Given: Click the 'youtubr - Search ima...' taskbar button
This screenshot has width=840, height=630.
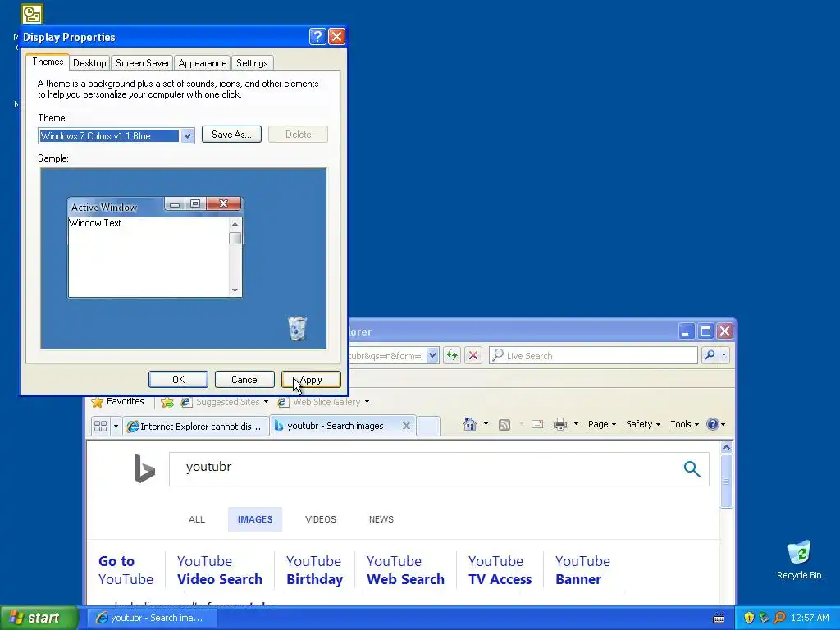Looking at the screenshot, I should pos(152,618).
